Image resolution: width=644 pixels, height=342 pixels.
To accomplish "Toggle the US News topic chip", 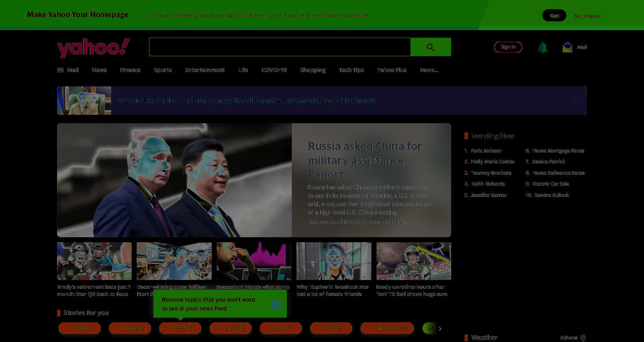I will pos(130,328).
